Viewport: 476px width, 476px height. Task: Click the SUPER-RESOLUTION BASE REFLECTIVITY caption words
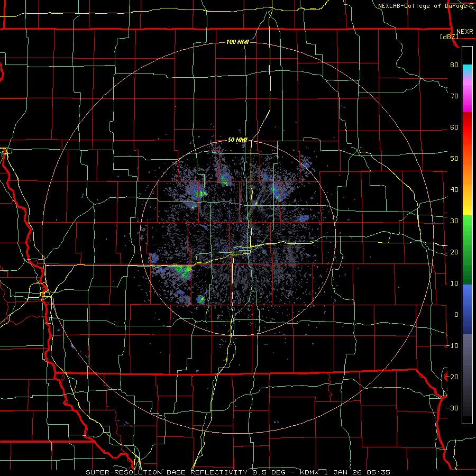pos(167,472)
